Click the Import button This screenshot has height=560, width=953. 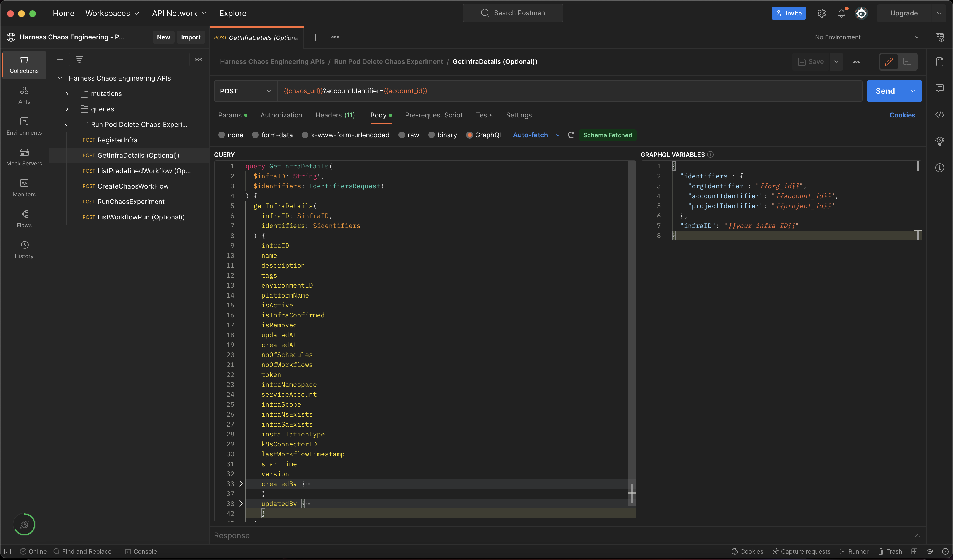(x=191, y=37)
